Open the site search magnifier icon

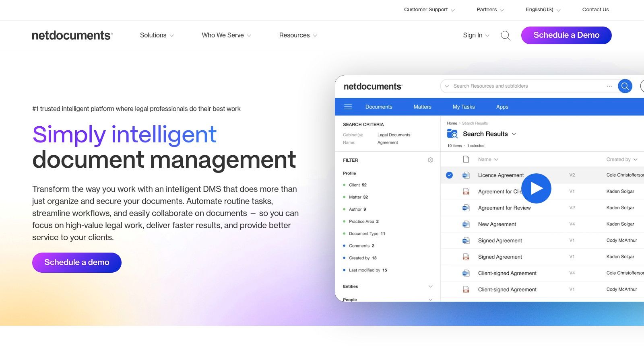pos(506,35)
